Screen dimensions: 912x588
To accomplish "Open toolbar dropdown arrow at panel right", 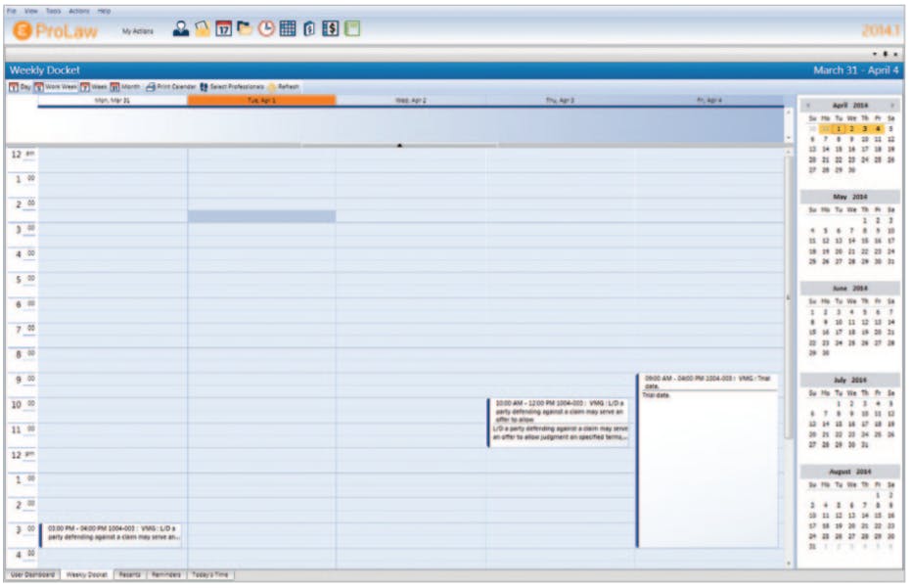I will point(875,54).
